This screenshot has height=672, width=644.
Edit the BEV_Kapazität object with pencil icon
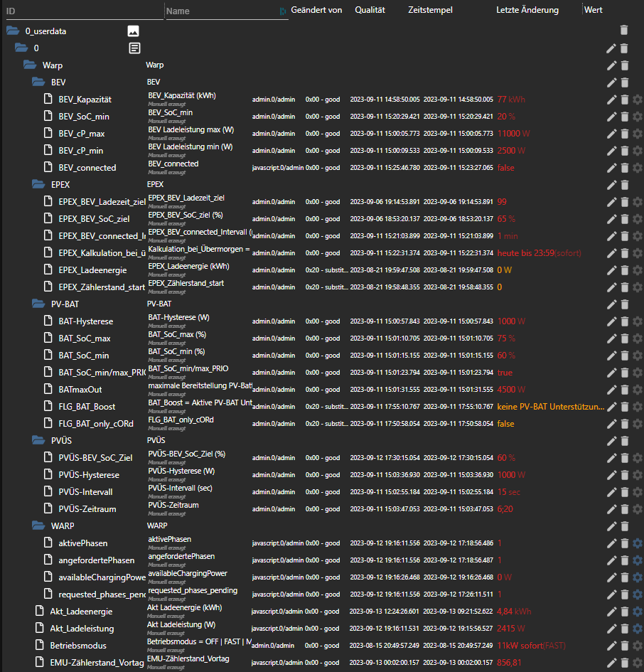611,100
